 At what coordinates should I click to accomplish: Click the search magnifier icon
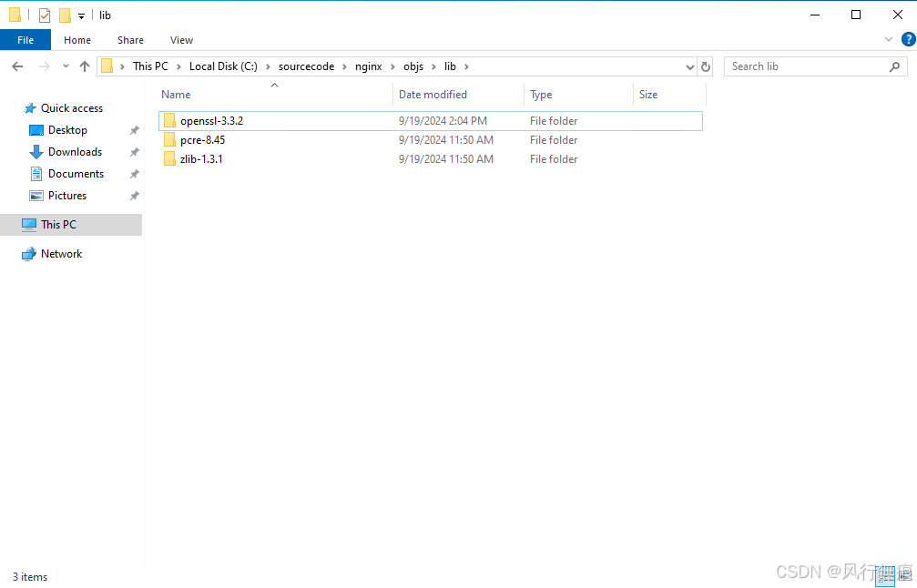coord(894,66)
